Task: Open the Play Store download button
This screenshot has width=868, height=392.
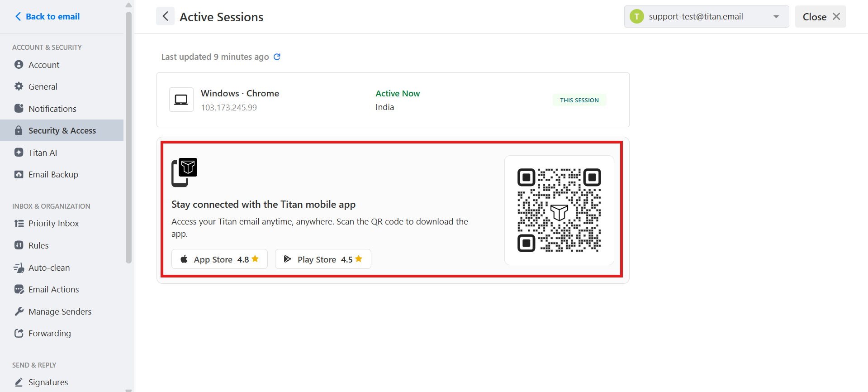Action: click(x=323, y=259)
